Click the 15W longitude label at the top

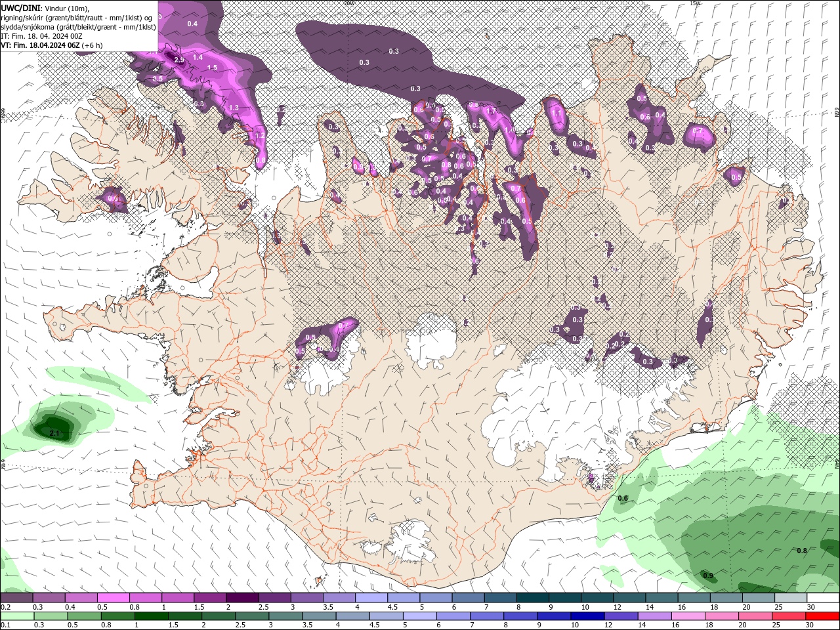[x=695, y=3]
